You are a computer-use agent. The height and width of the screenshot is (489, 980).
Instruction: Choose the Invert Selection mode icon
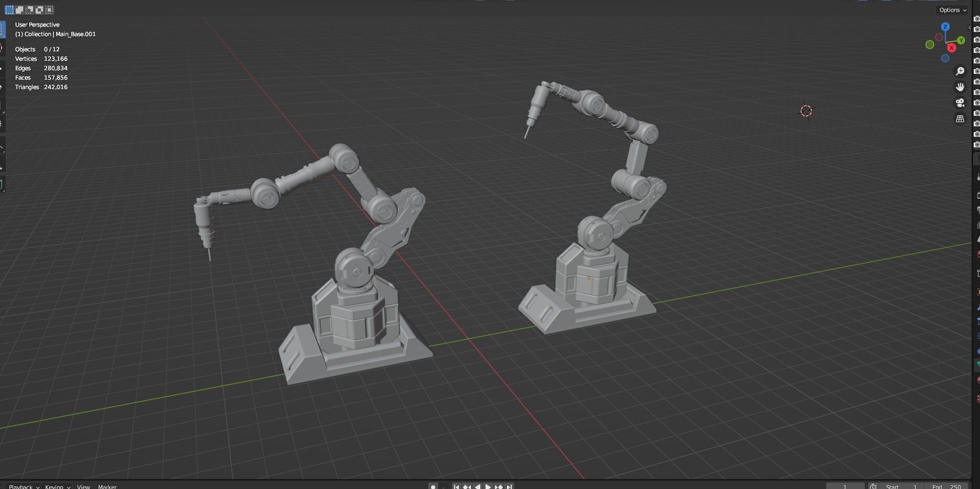pyautogui.click(x=39, y=10)
